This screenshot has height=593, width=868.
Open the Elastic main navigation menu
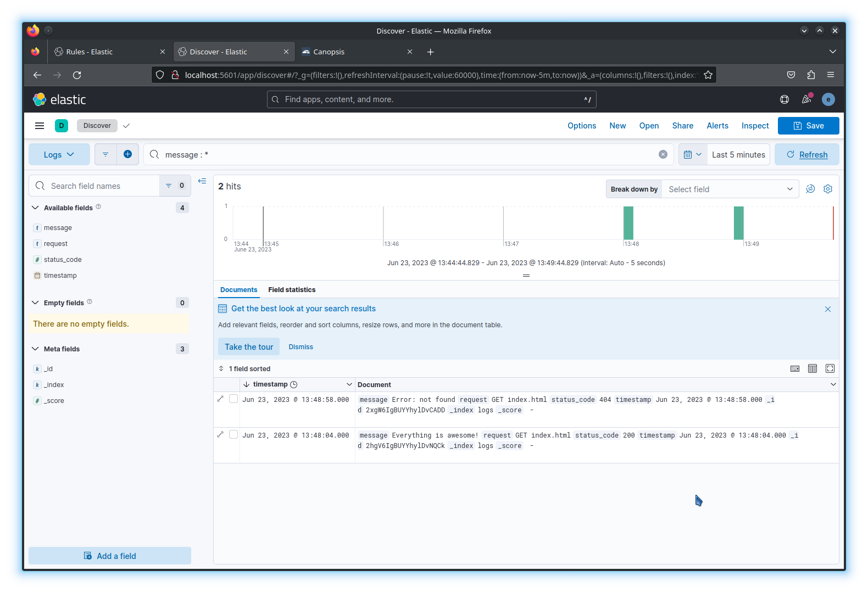pyautogui.click(x=40, y=126)
